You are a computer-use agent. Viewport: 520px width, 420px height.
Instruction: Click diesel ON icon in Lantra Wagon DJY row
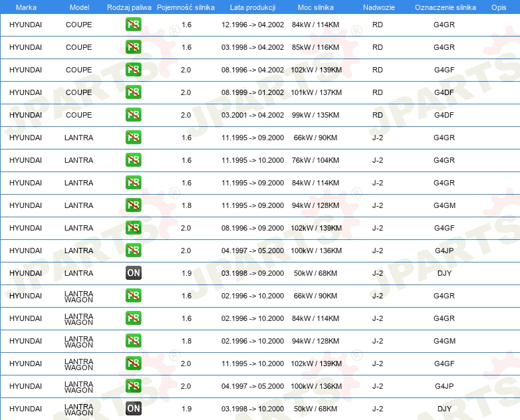pos(133,409)
